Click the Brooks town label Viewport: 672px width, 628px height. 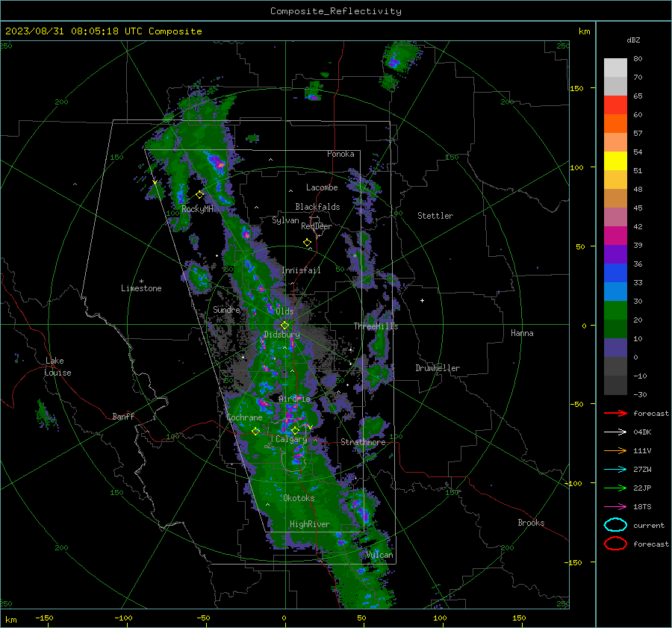coord(531,523)
